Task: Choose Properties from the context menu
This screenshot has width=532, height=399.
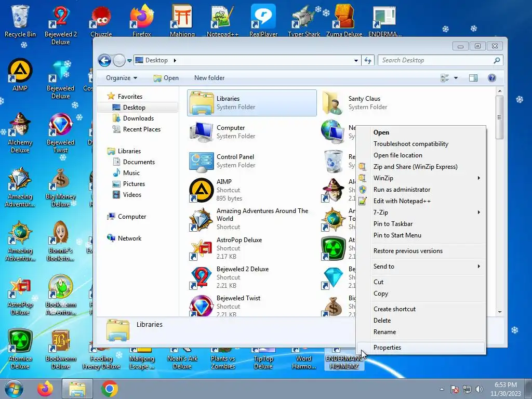Action: (421, 348)
